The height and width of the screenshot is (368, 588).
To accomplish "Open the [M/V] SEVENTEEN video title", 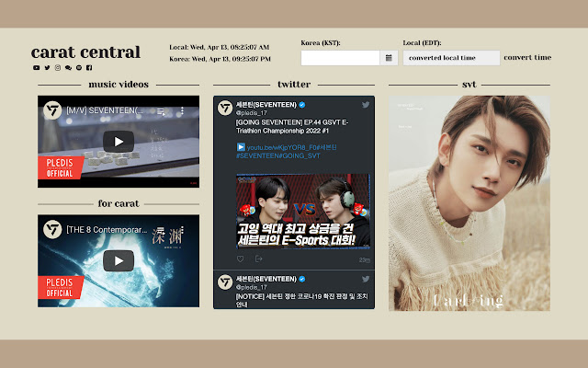I will [105, 110].
